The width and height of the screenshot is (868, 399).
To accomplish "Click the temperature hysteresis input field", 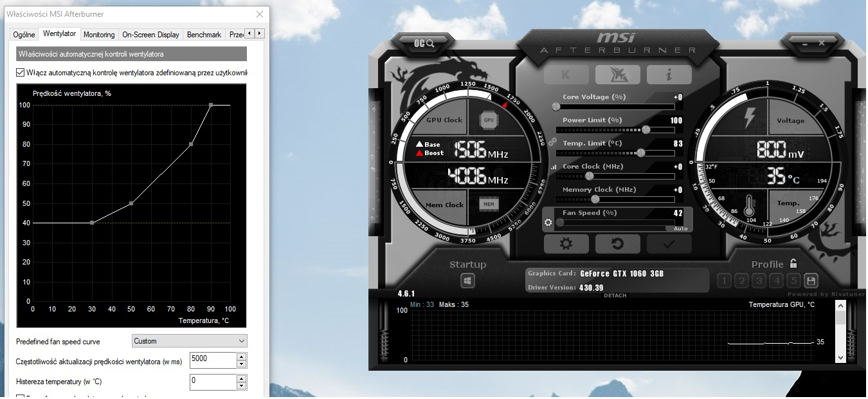I will [213, 382].
